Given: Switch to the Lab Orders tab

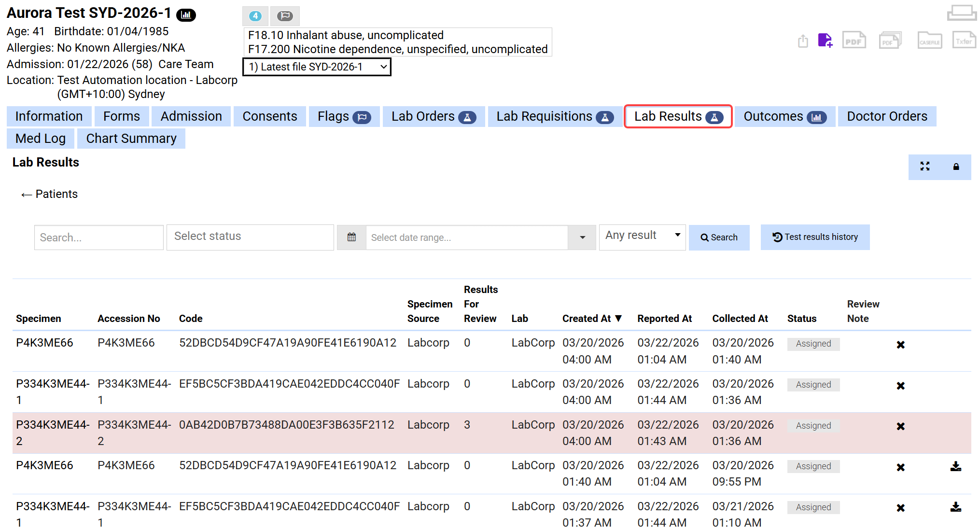Looking at the screenshot, I should (x=433, y=117).
